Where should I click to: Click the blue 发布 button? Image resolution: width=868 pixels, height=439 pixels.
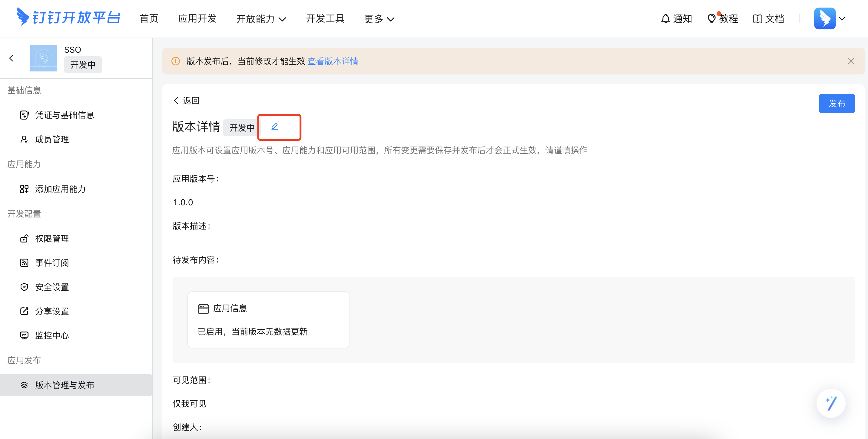[837, 104]
